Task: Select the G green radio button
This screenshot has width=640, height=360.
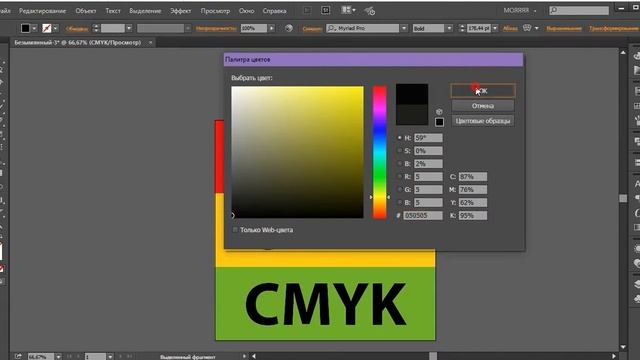Action: click(400, 189)
